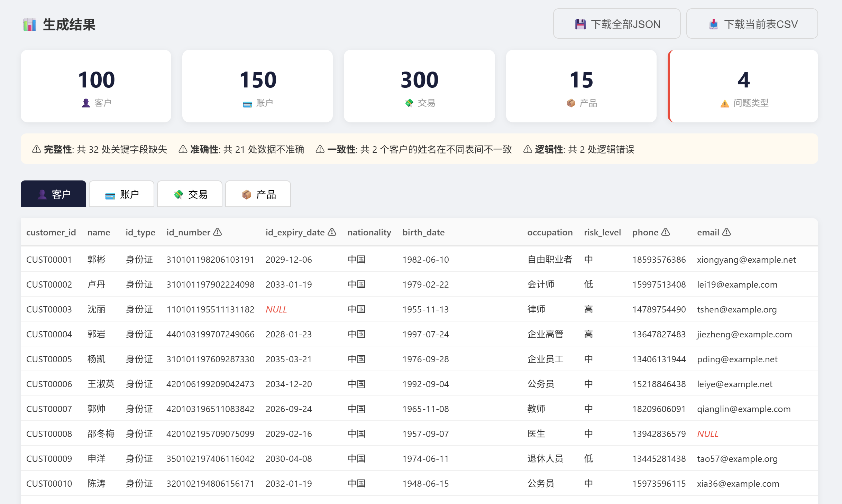842x504 pixels.
Task: Click the email tao57@example.org
Action: 737,459
